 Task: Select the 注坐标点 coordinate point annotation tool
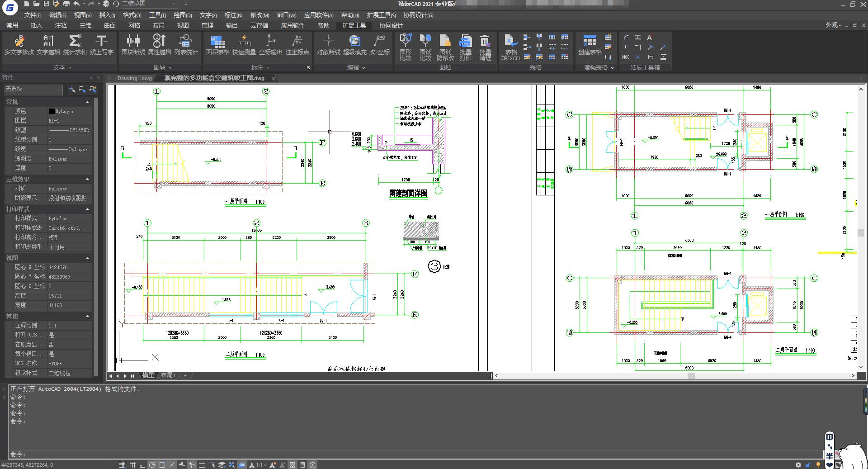pos(297,45)
